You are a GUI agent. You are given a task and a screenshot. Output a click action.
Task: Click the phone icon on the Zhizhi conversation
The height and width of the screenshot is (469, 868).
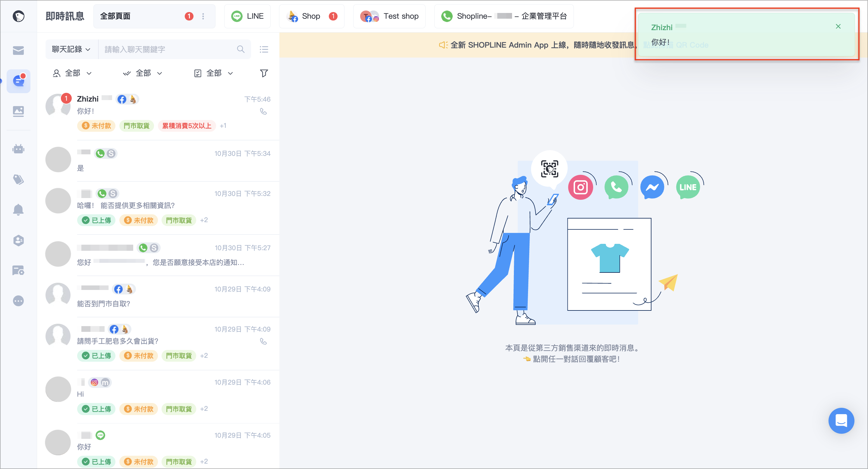click(263, 111)
